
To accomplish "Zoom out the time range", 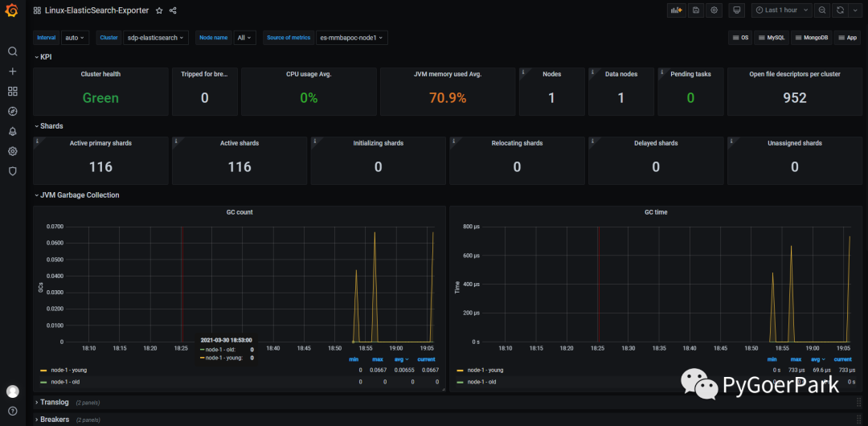I will [x=822, y=10].
